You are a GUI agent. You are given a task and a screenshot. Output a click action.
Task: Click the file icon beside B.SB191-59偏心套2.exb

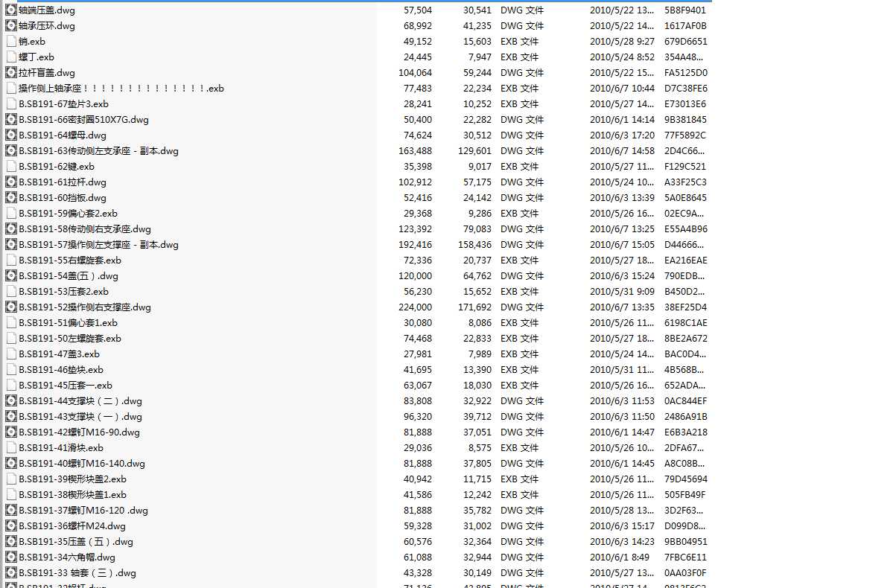pos(10,214)
